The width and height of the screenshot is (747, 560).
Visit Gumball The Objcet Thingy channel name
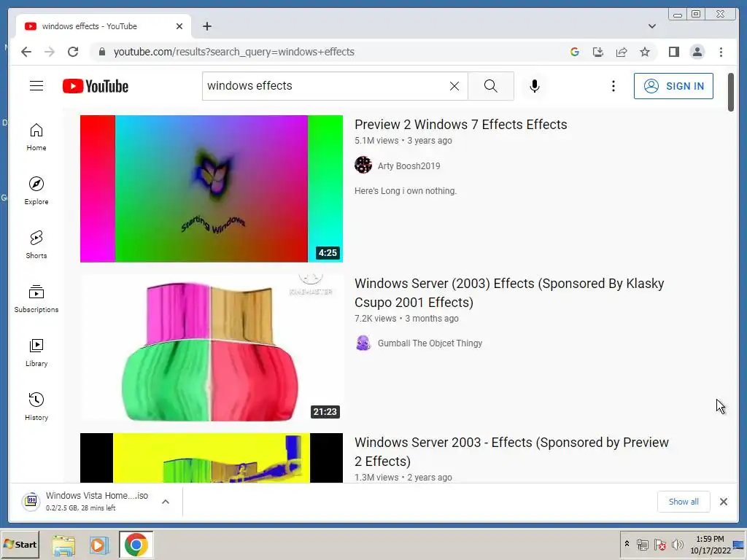[x=430, y=343]
